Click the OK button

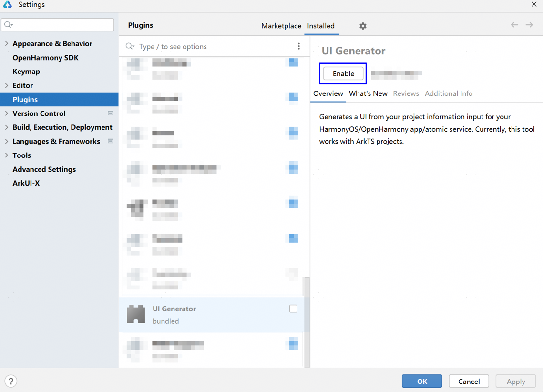(x=421, y=381)
